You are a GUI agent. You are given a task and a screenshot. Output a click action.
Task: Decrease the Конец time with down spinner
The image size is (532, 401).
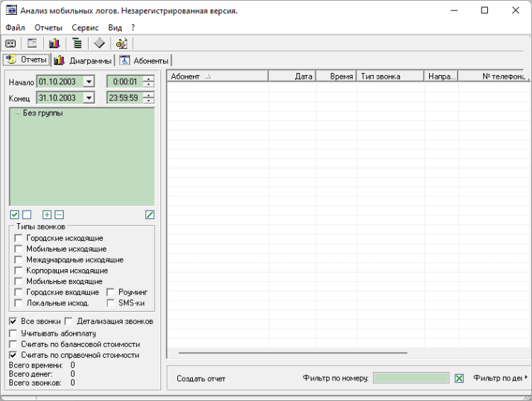[x=149, y=101]
